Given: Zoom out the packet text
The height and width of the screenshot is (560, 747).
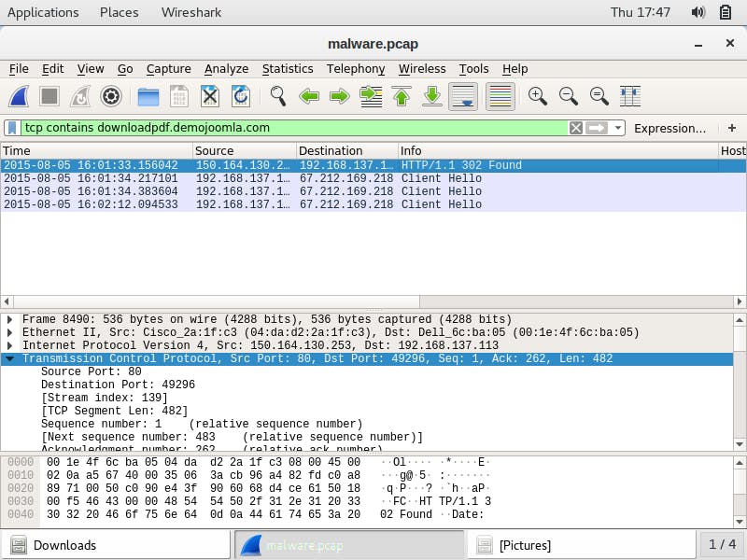Looking at the screenshot, I should coord(569,97).
